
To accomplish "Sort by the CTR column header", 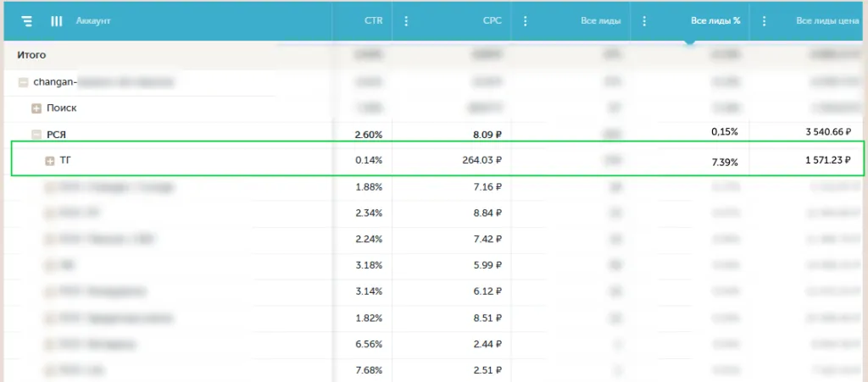I will point(373,21).
